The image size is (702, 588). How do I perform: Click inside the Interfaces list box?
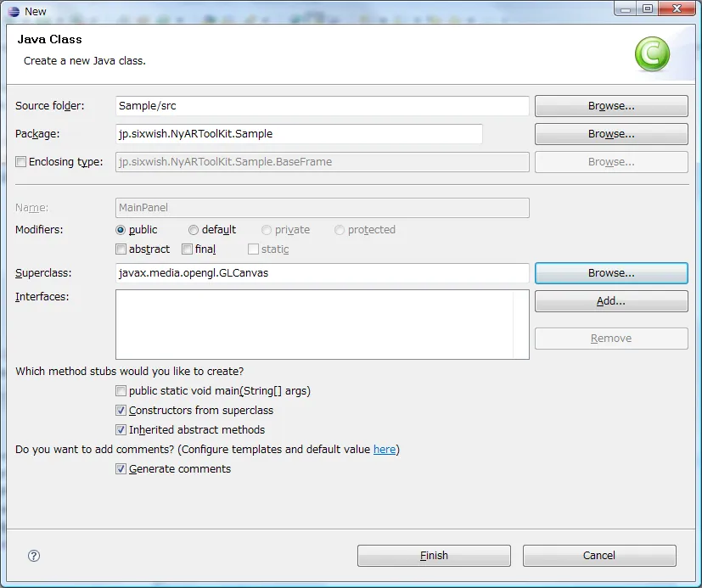point(323,324)
